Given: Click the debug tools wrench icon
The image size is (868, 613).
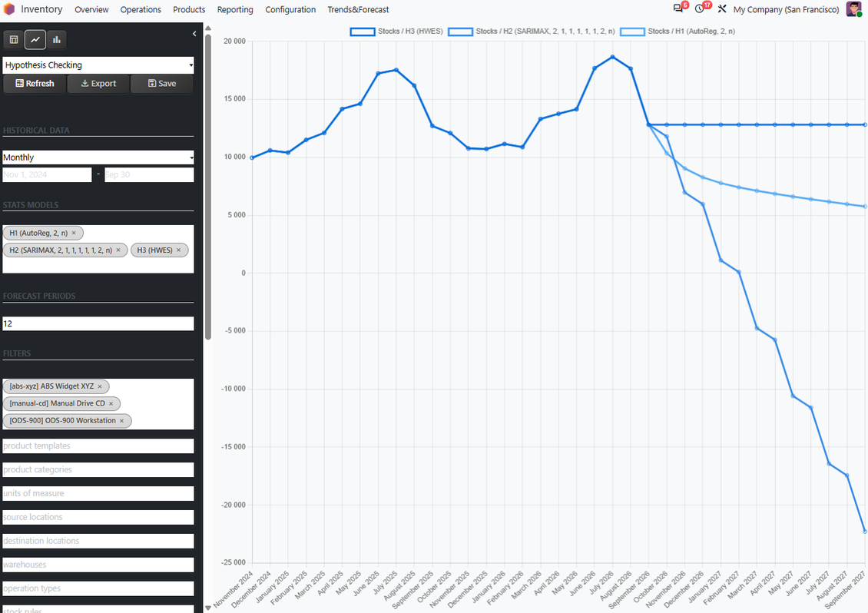Looking at the screenshot, I should (722, 9).
